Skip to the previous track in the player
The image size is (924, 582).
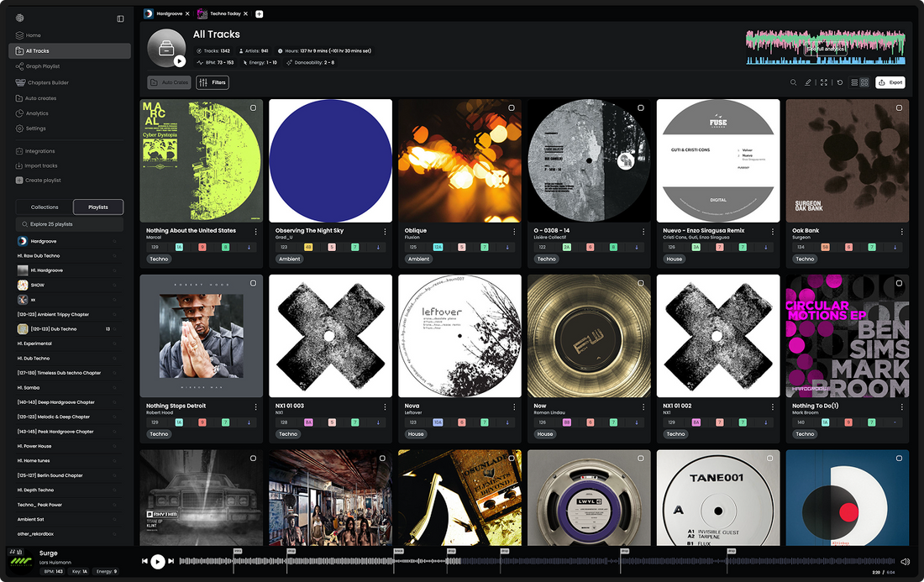[145, 561]
